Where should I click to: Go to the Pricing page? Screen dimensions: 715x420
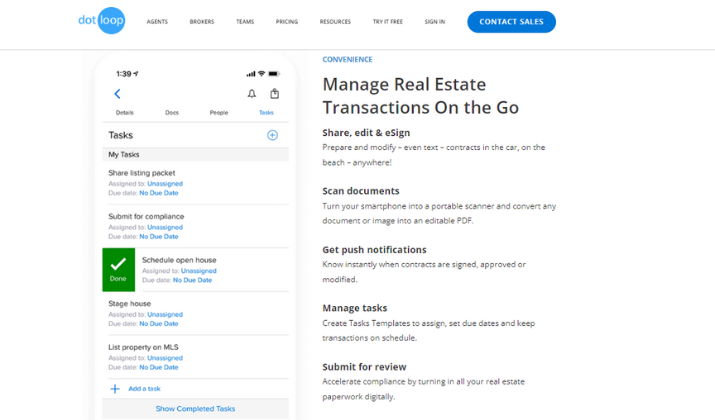coord(287,21)
